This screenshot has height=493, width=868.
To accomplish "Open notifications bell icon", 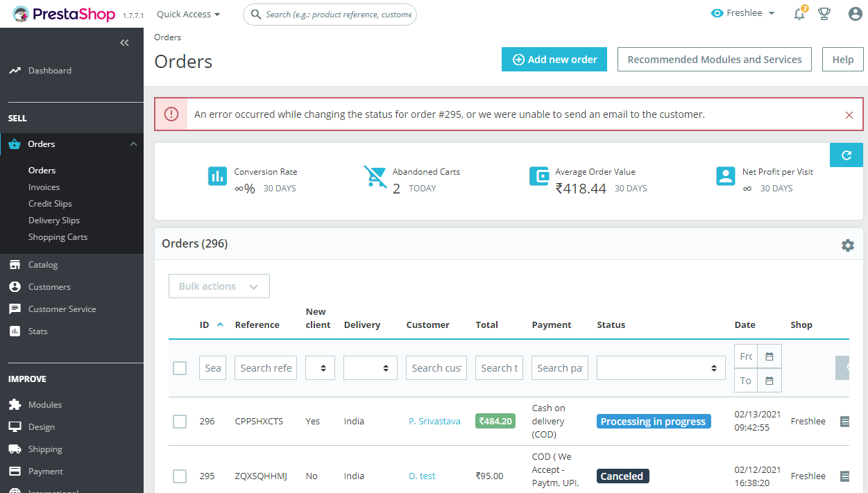I will (x=799, y=13).
